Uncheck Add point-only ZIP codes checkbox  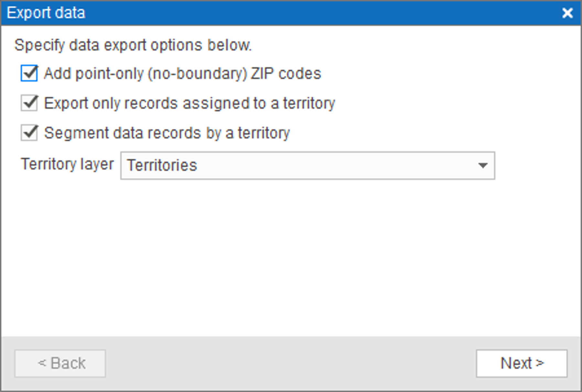(29, 73)
